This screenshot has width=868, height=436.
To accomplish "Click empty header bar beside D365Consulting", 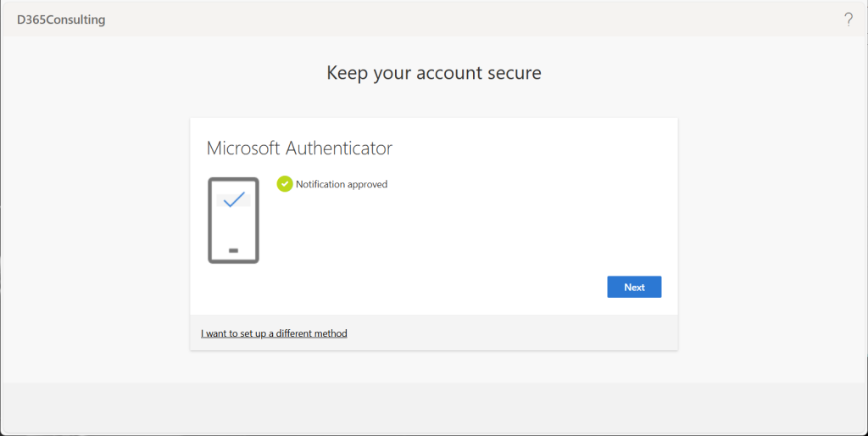I will coord(424,20).
